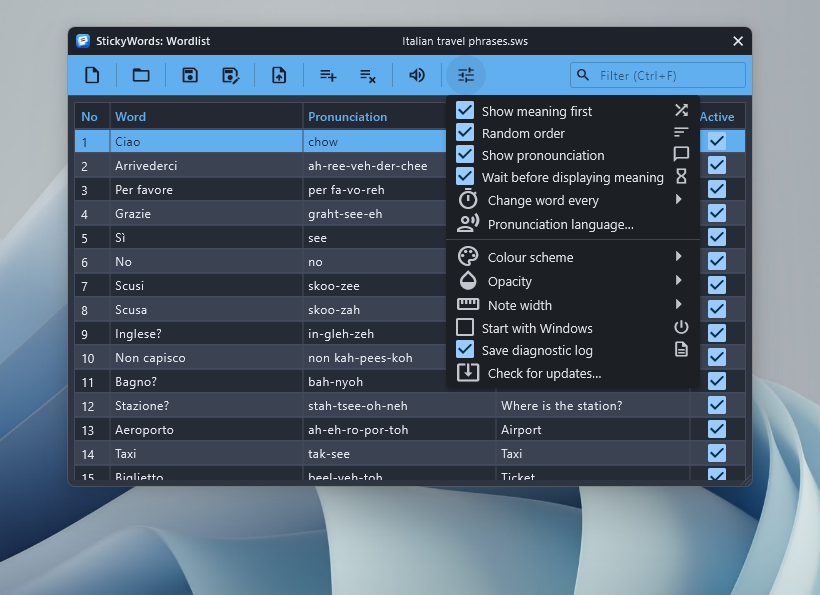Click the power icon beside Start with Windows

tap(681, 327)
